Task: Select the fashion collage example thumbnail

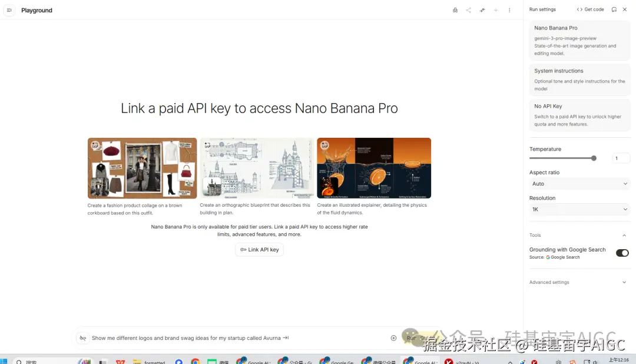Action: point(142,168)
